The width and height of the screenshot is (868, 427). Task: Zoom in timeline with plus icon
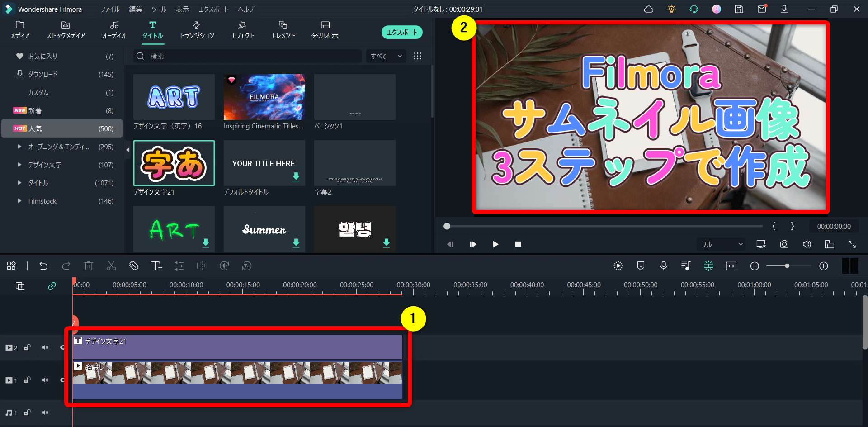click(824, 266)
